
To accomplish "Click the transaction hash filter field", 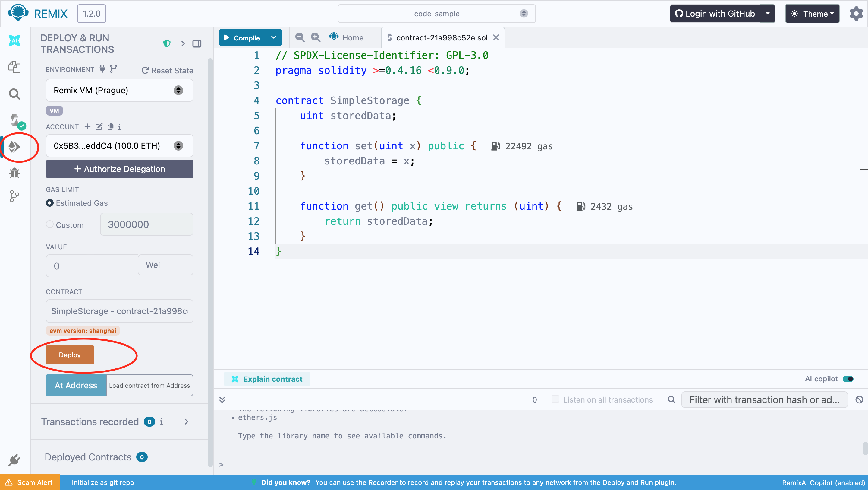I will click(x=764, y=399).
